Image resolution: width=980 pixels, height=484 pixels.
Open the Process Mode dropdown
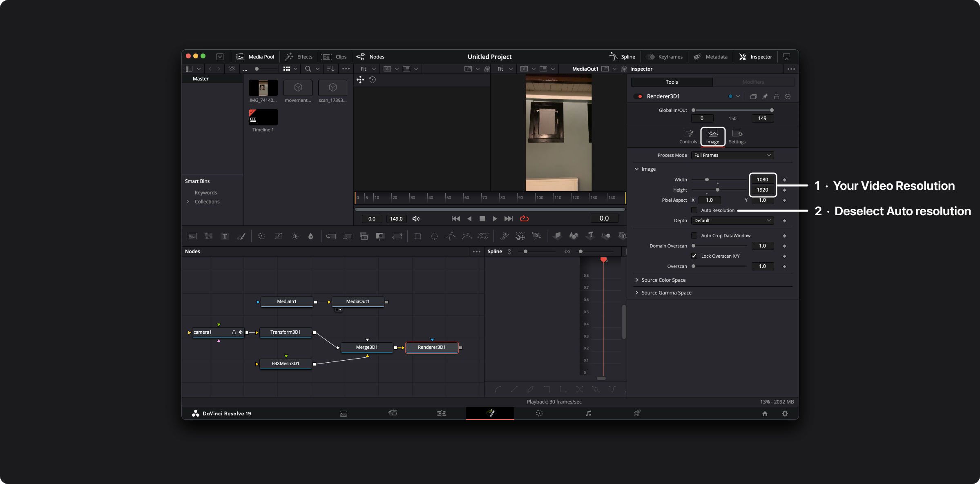coord(732,155)
